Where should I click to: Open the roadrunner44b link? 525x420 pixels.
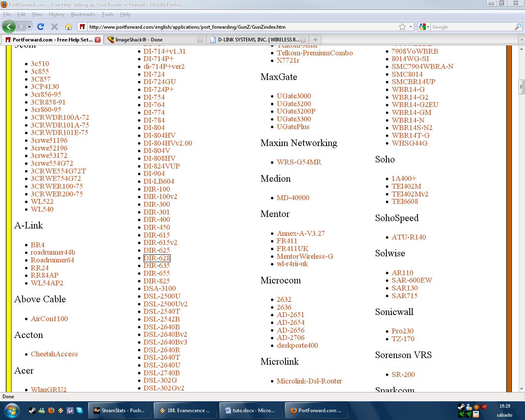click(53, 252)
